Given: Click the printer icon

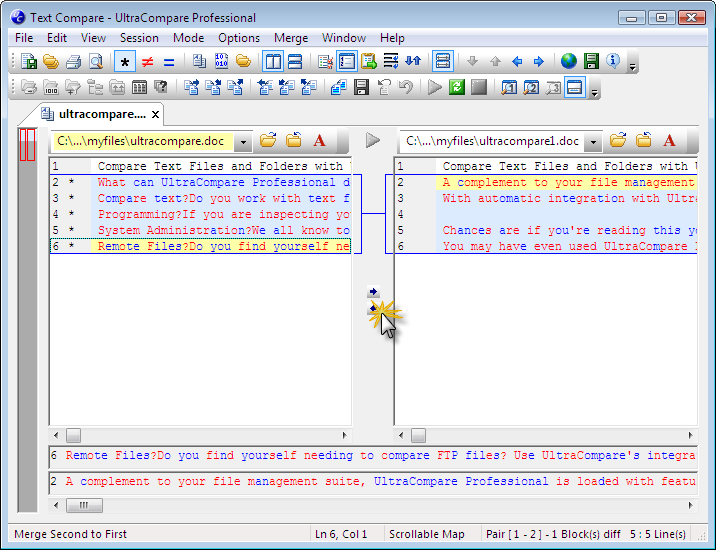Looking at the screenshot, I should 74,61.
